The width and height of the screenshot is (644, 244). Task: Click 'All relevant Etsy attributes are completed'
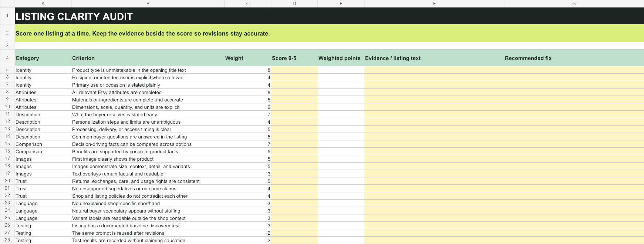(117, 92)
